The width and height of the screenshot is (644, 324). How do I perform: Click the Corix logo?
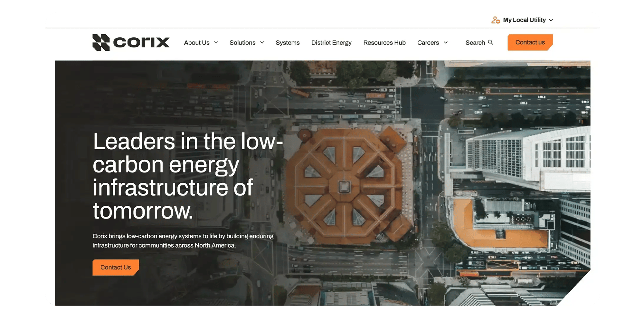click(x=131, y=42)
